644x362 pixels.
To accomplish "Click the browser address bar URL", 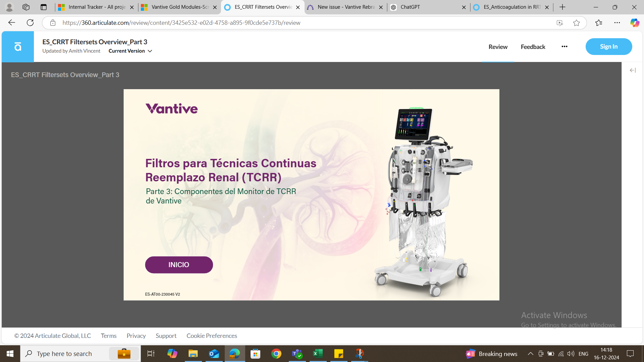I will (x=181, y=23).
